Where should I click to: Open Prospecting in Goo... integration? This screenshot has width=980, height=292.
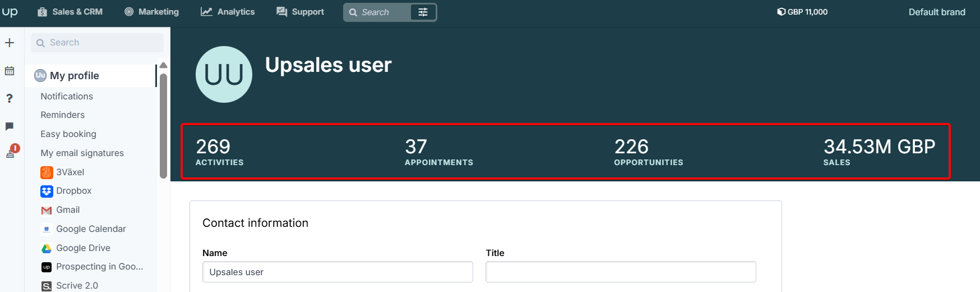[x=100, y=267]
